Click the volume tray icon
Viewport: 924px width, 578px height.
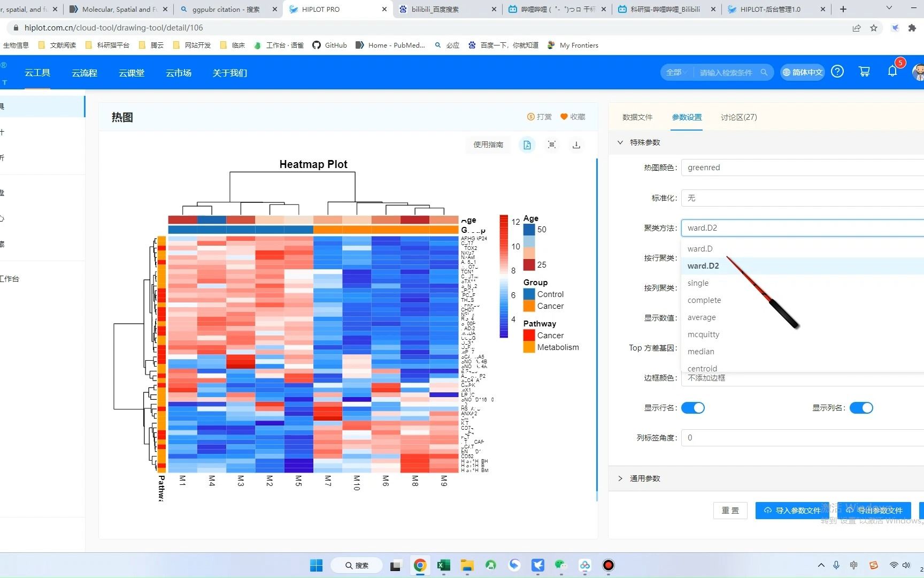click(906, 565)
